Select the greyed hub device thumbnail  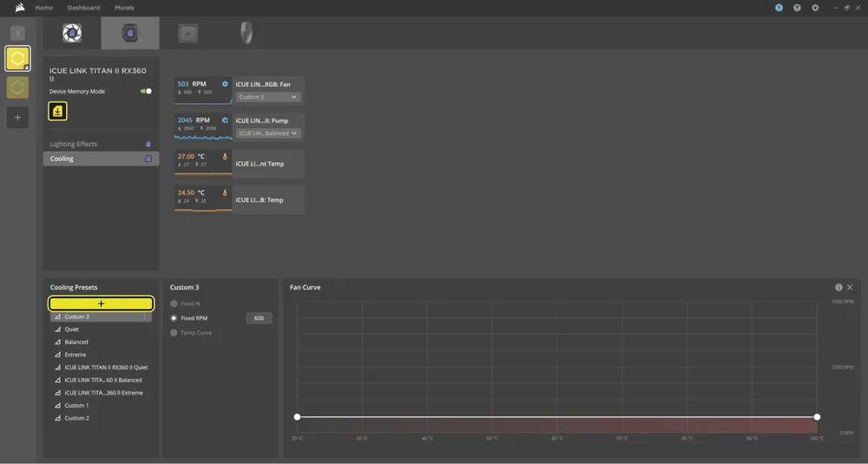(x=188, y=33)
